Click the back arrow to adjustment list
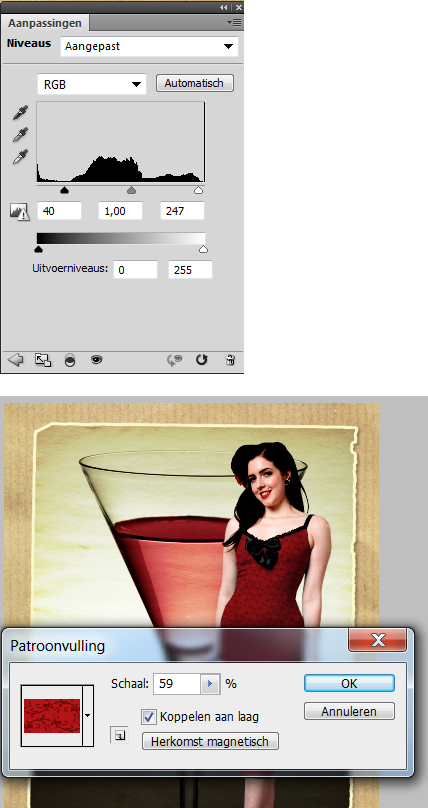428x808 pixels. [15, 360]
